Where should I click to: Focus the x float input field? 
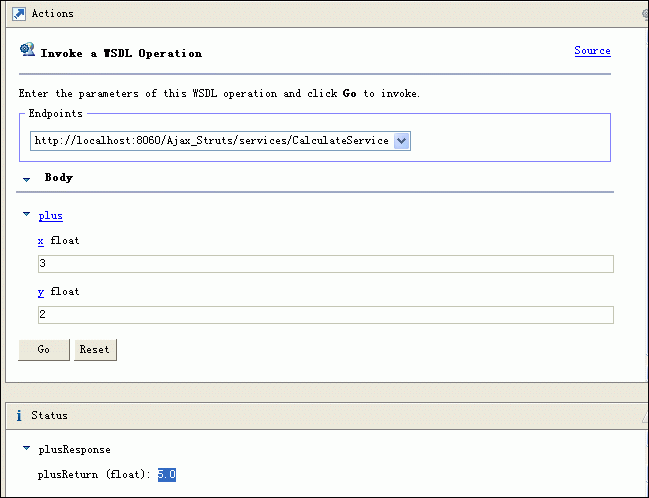tap(326, 264)
